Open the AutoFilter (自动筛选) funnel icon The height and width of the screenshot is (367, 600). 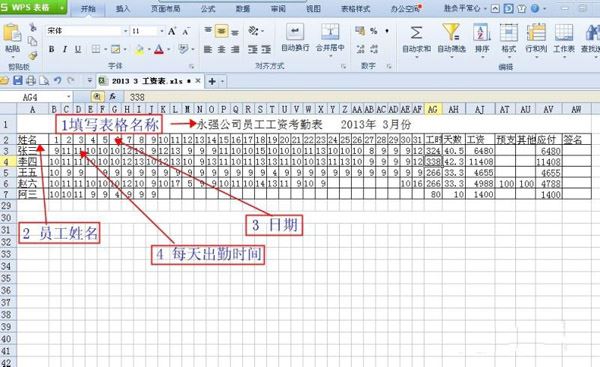451,32
